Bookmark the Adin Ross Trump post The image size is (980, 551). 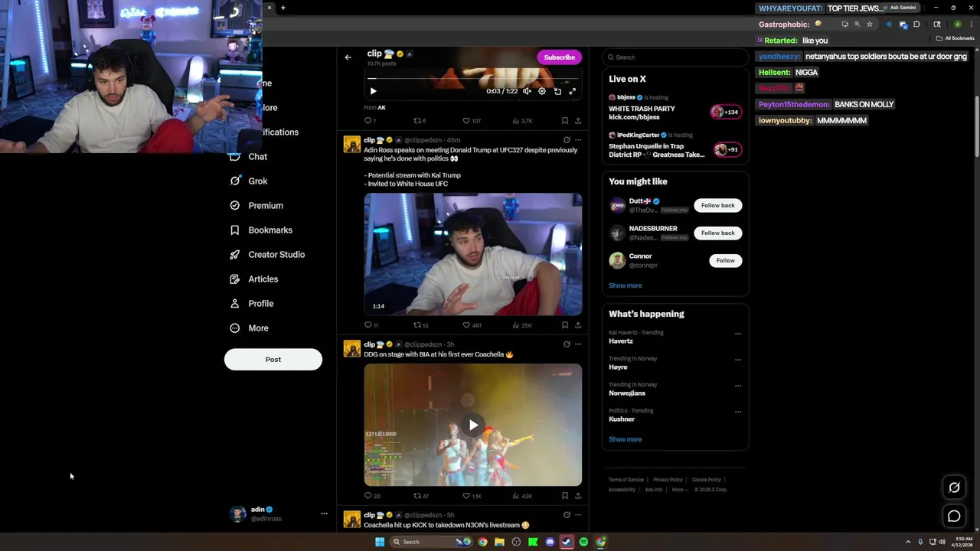click(x=565, y=325)
